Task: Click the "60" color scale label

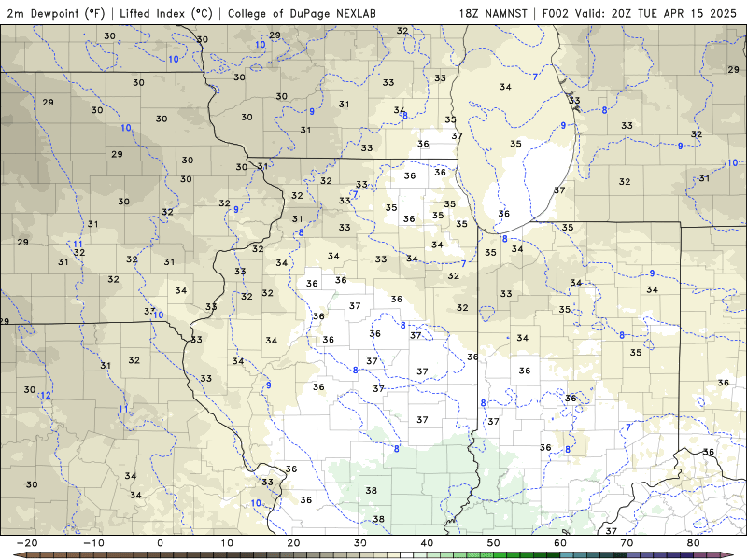Action: (x=560, y=543)
